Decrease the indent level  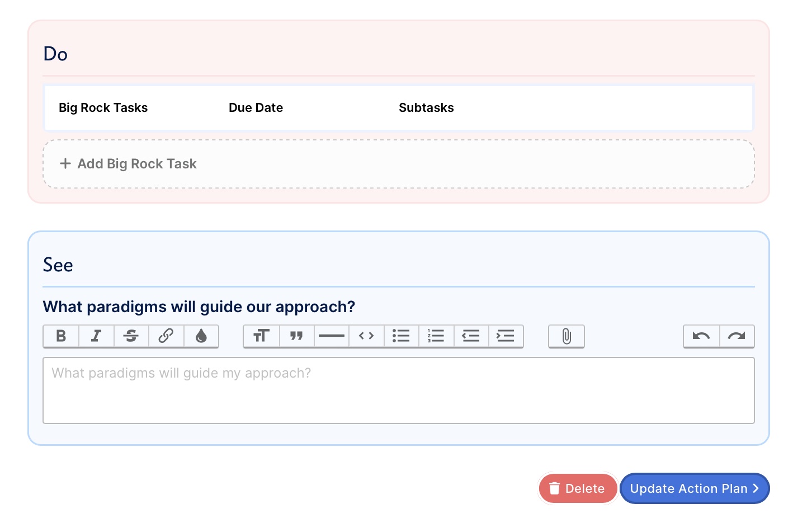471,336
